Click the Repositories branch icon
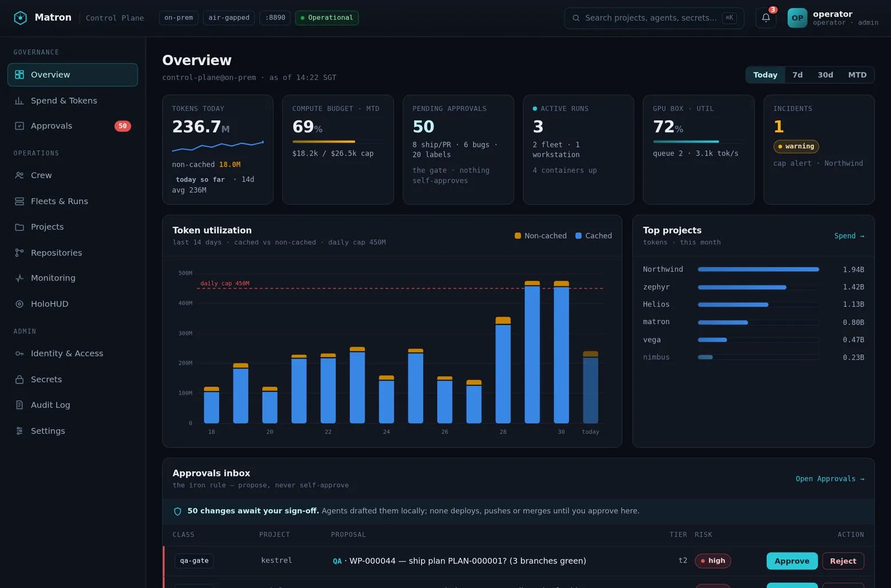The image size is (891, 588). point(19,252)
